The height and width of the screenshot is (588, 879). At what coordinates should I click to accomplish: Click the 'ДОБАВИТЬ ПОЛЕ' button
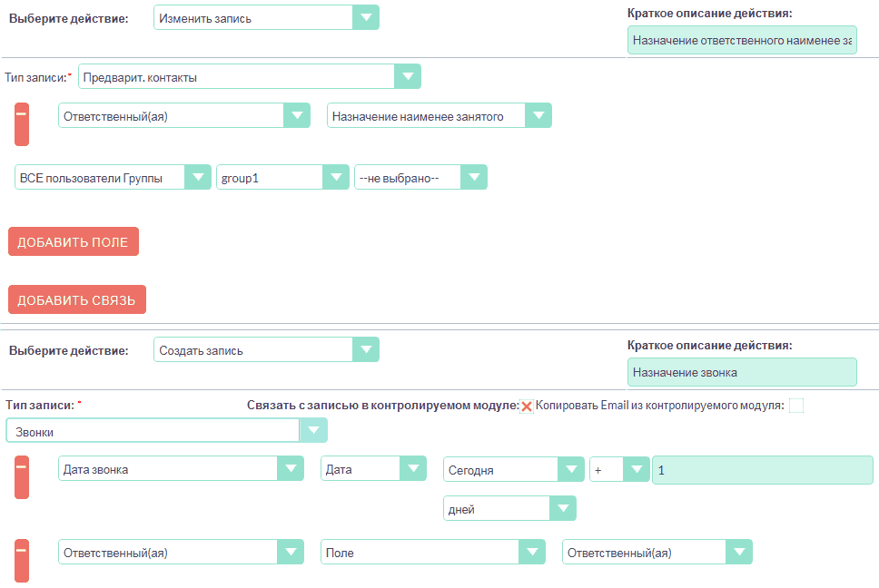click(x=74, y=242)
